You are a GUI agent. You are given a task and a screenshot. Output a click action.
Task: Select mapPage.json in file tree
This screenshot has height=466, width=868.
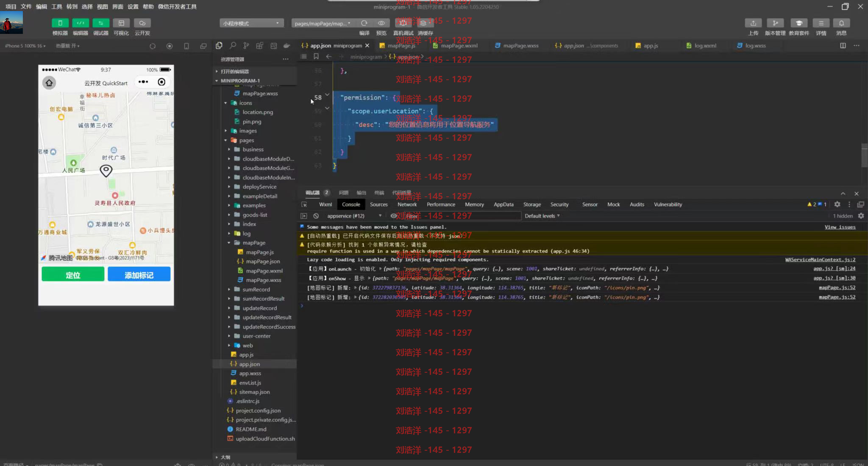point(263,262)
